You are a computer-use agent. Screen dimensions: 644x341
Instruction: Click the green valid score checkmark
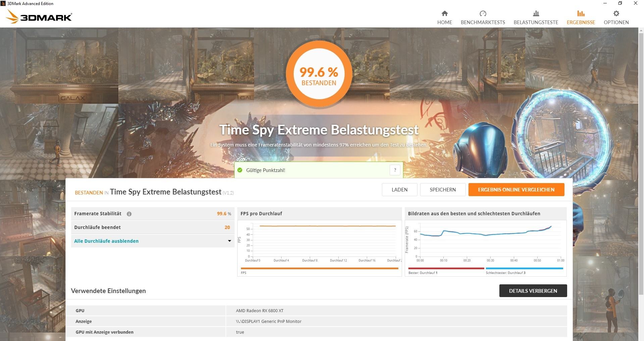point(240,170)
